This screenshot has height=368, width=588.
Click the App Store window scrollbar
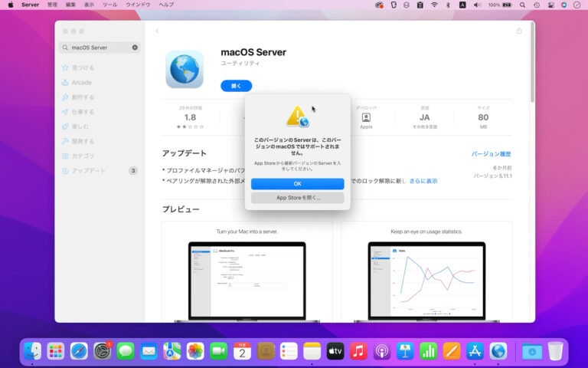click(x=532, y=64)
